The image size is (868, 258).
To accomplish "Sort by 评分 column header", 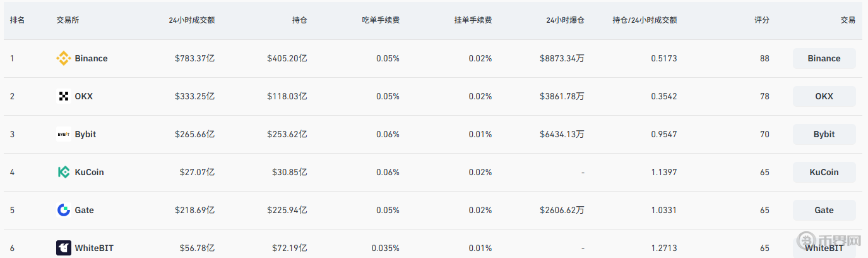I will pyautogui.click(x=762, y=20).
